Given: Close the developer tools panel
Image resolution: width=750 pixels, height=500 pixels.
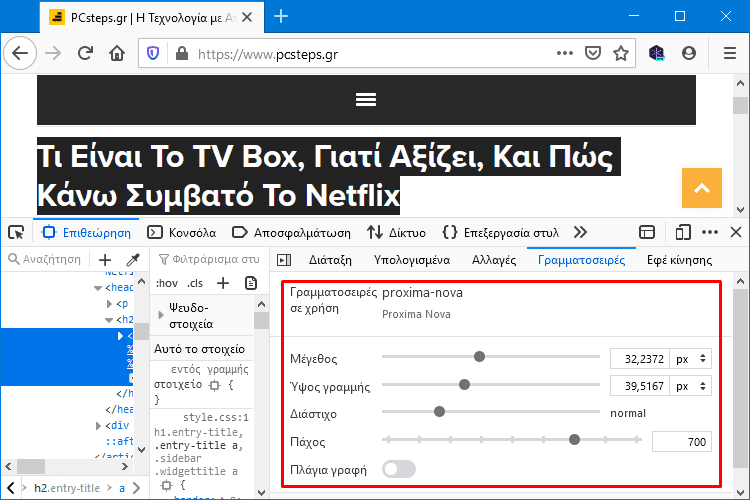Looking at the screenshot, I should [736, 233].
